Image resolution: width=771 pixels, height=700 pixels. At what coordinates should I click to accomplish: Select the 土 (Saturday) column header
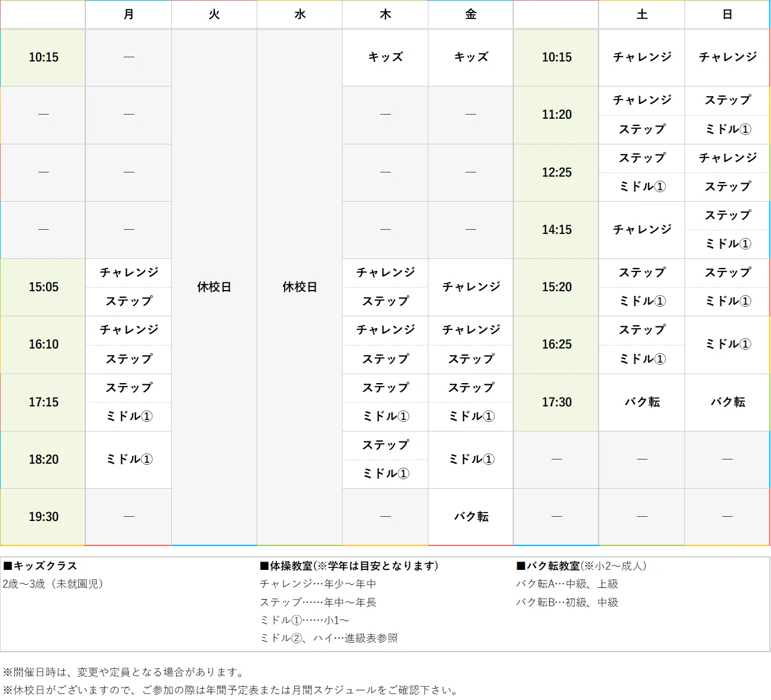coord(642,14)
